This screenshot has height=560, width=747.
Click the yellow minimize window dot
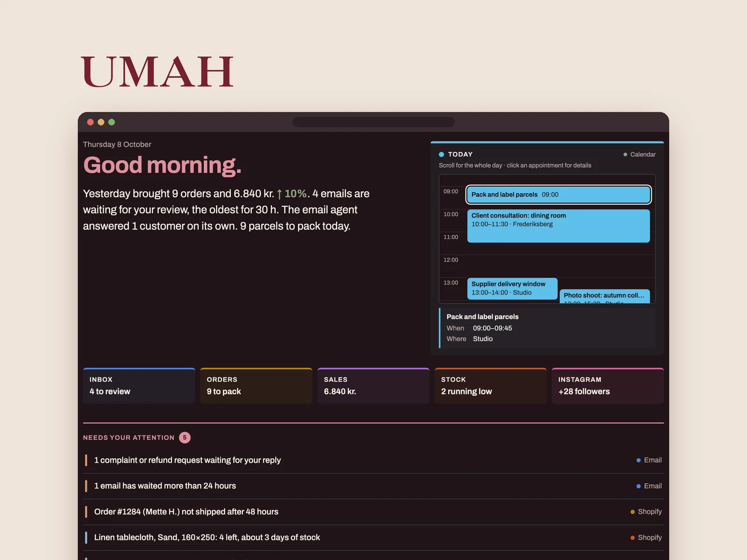pyautogui.click(x=101, y=122)
